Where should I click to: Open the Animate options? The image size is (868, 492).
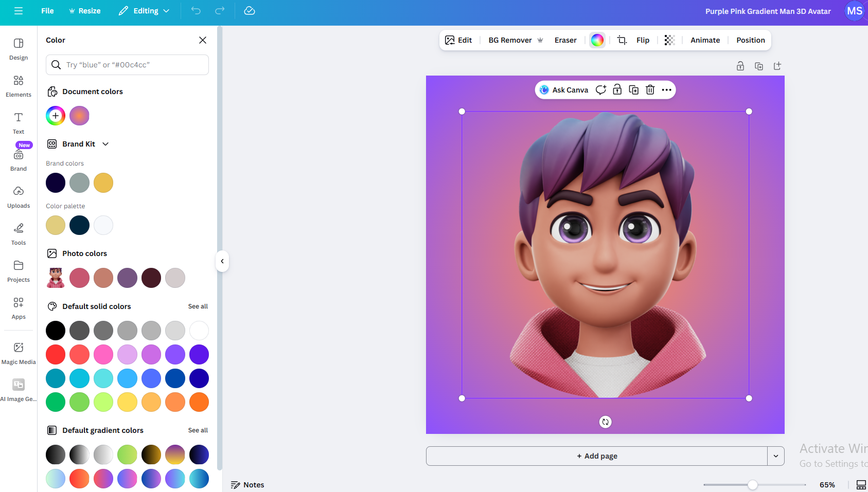705,40
